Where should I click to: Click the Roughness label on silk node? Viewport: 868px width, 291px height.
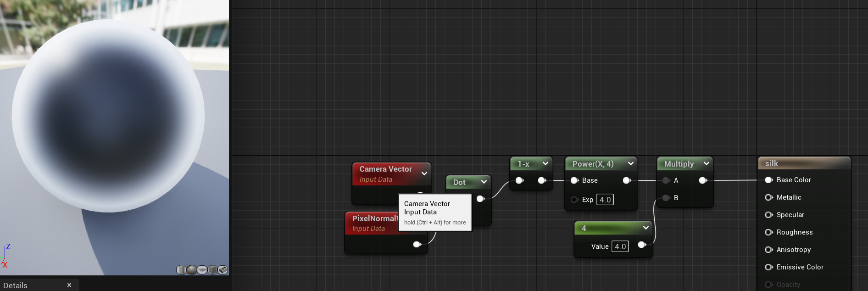click(795, 232)
